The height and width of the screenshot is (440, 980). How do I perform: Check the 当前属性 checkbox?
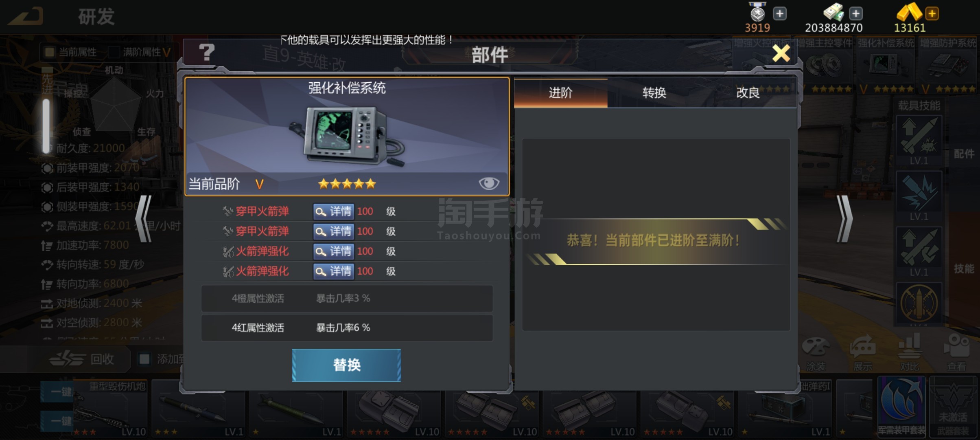click(50, 52)
